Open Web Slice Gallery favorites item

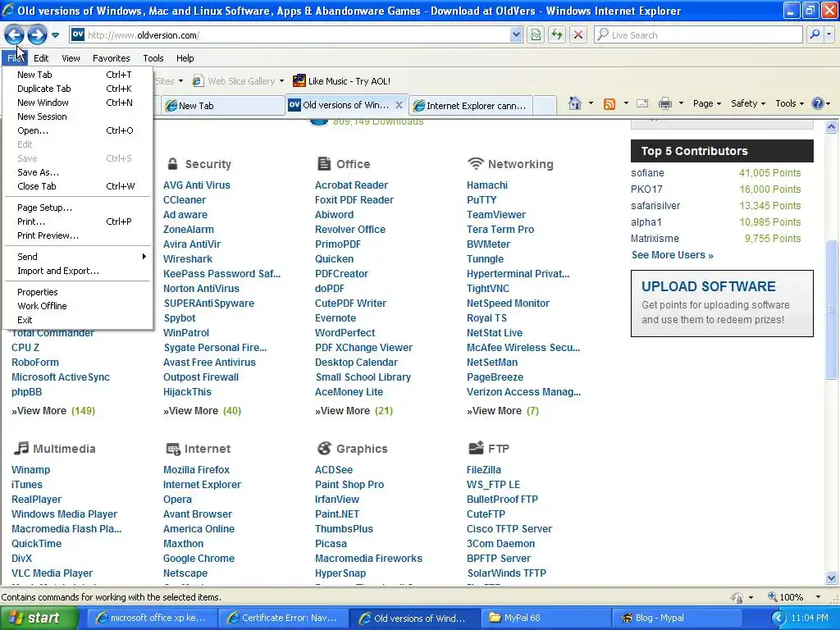[x=238, y=81]
